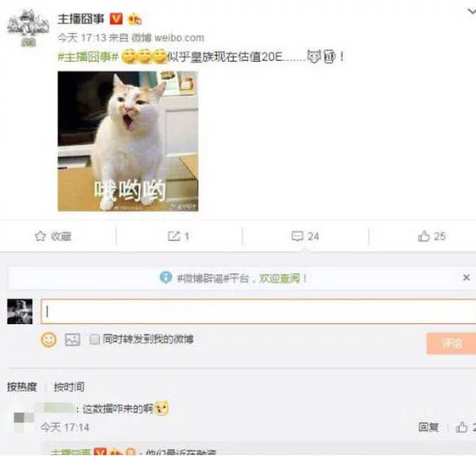
Task: Open the cat meme image thumbnail
Action: [x=127, y=141]
